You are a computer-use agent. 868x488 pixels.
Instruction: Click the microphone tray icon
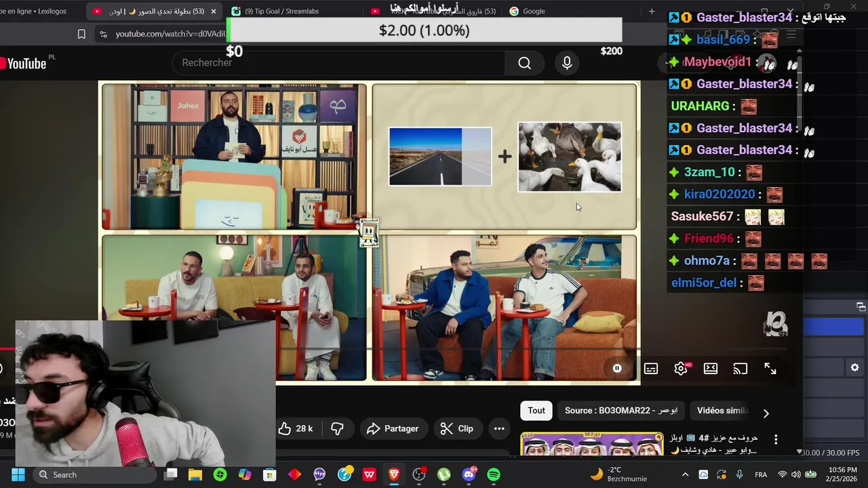(x=739, y=474)
